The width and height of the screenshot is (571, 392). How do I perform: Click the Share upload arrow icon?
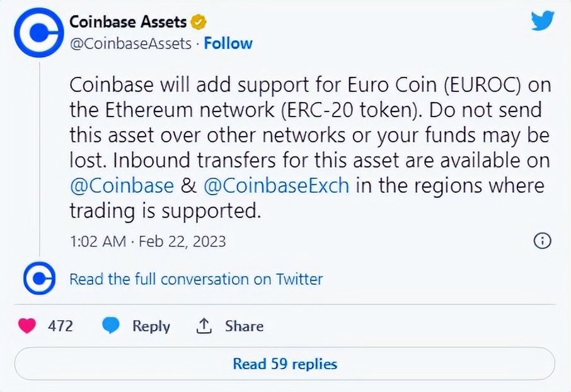(204, 326)
